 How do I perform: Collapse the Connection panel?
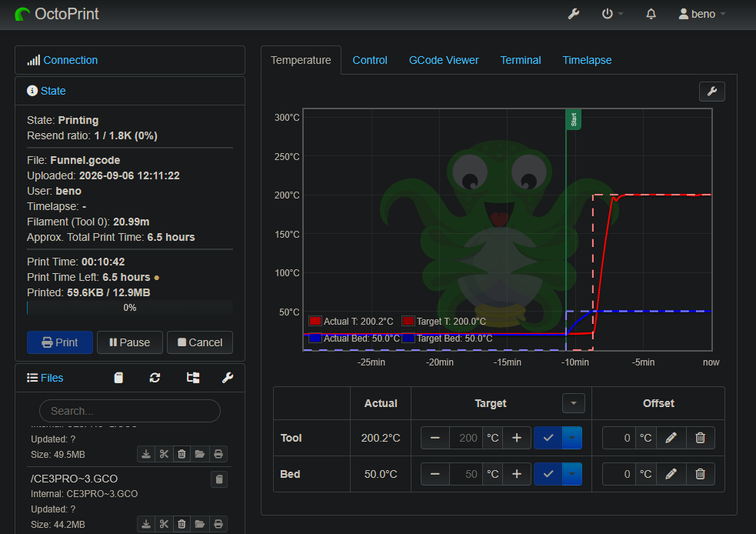71,60
